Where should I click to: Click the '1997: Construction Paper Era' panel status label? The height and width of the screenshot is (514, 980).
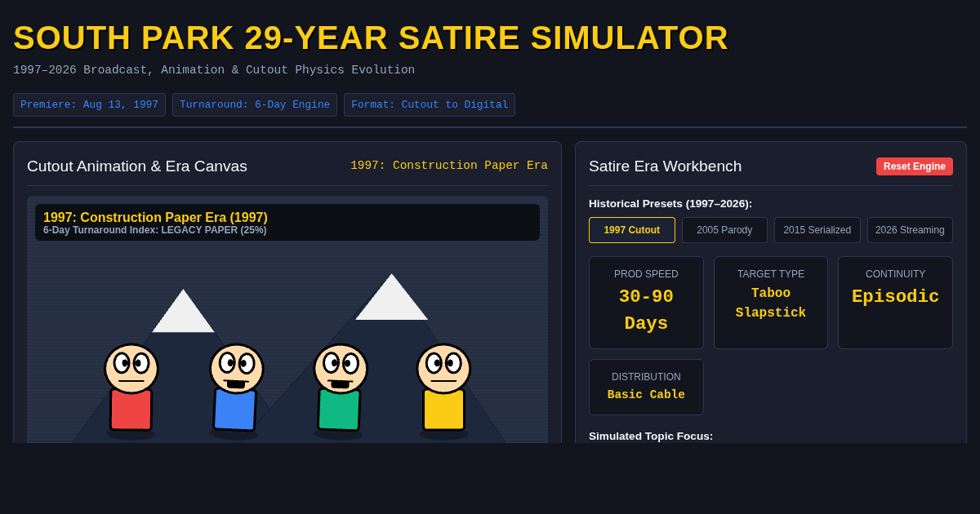click(449, 166)
